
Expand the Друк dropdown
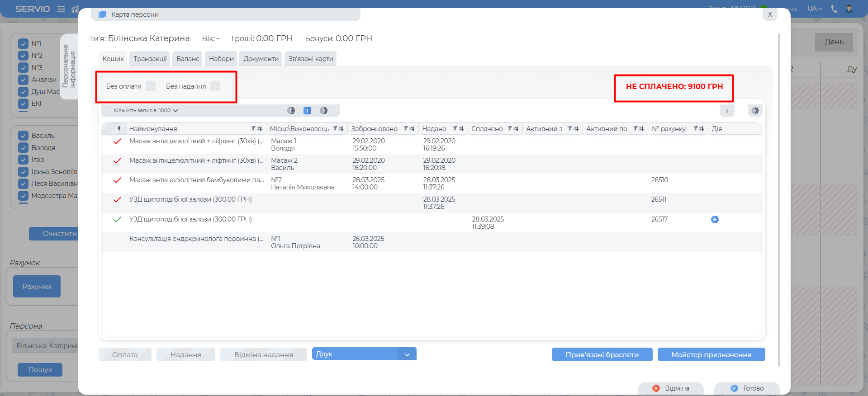tap(407, 354)
